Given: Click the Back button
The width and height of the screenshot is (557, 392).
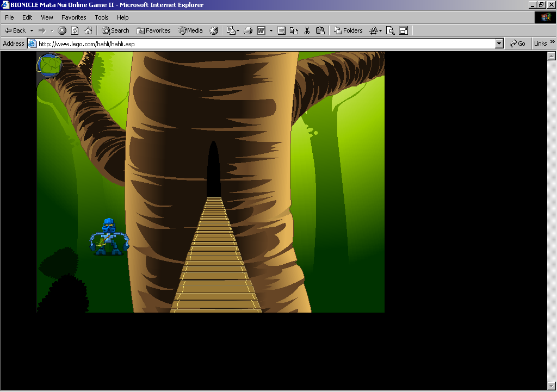Looking at the screenshot, I should (15, 30).
